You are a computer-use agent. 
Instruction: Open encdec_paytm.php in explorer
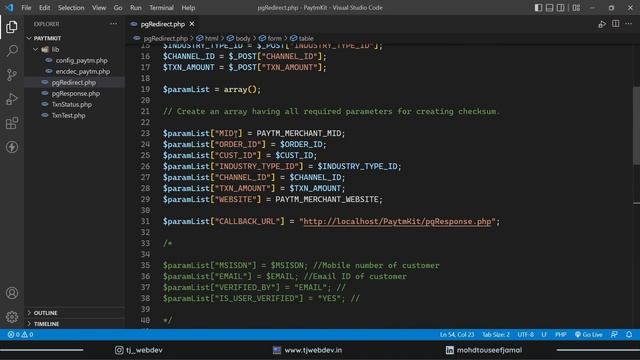point(83,71)
